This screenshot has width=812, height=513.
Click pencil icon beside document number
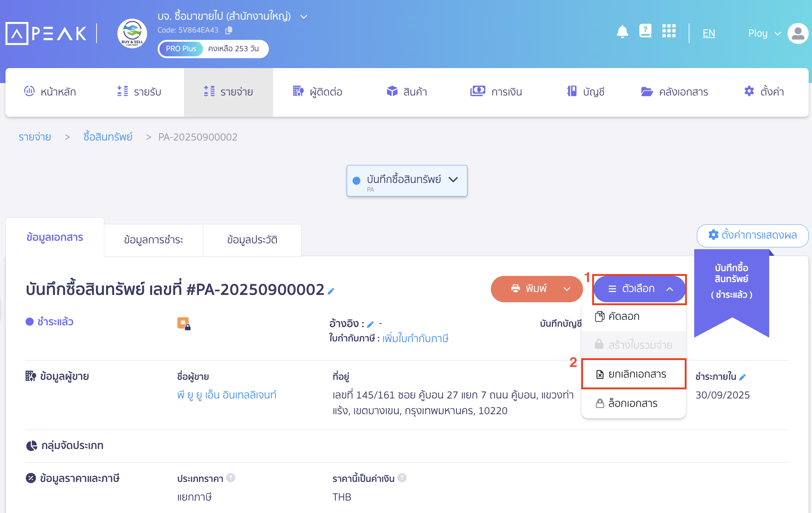331,291
